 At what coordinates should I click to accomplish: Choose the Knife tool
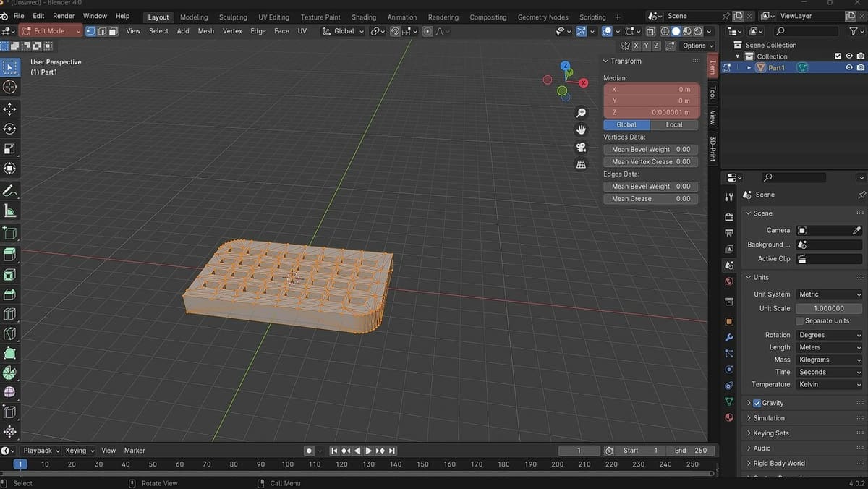click(x=10, y=333)
